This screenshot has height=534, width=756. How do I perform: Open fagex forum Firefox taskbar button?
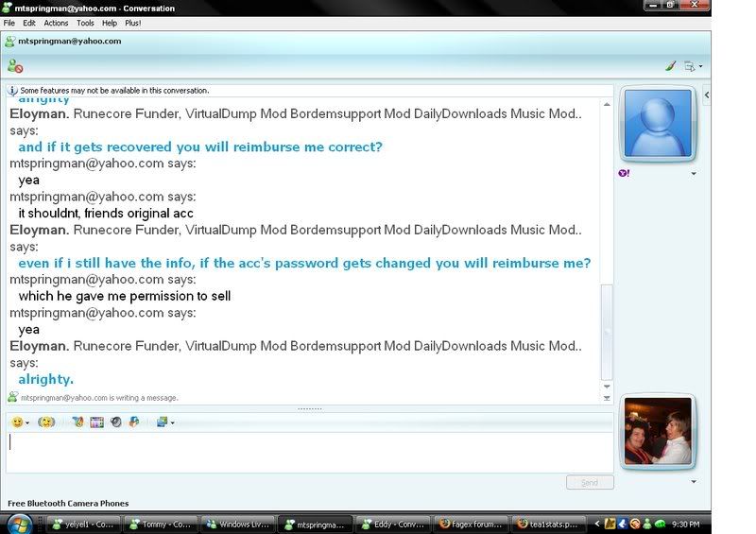click(471, 524)
